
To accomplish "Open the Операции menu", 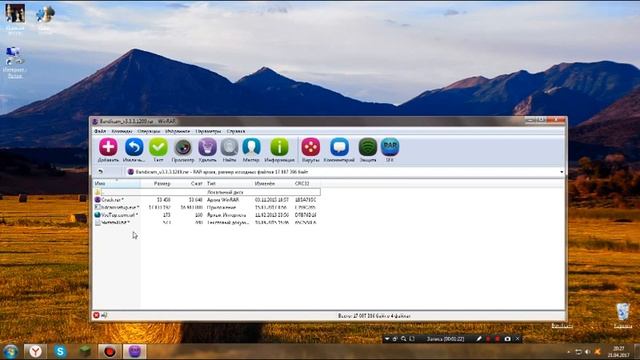I will (149, 131).
